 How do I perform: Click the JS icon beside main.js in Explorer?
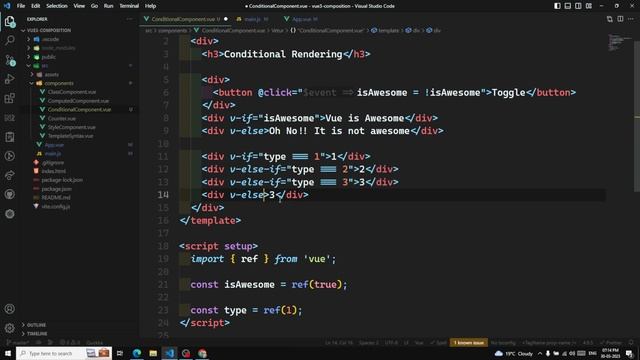click(x=39, y=153)
